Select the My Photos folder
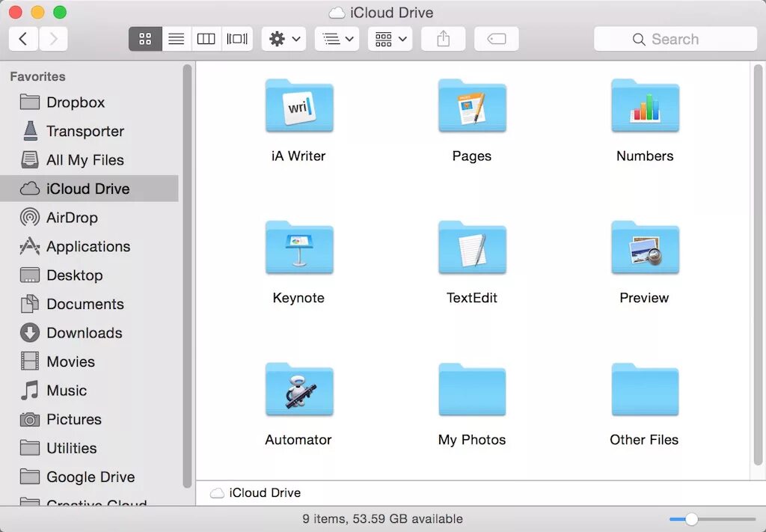The image size is (766, 532). click(x=472, y=389)
